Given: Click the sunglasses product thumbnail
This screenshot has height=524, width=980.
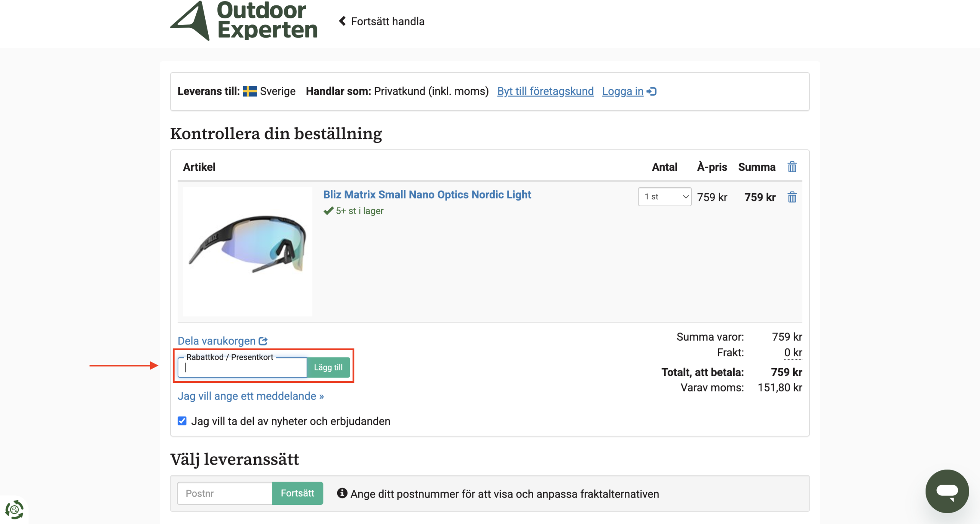Looking at the screenshot, I should click(248, 251).
